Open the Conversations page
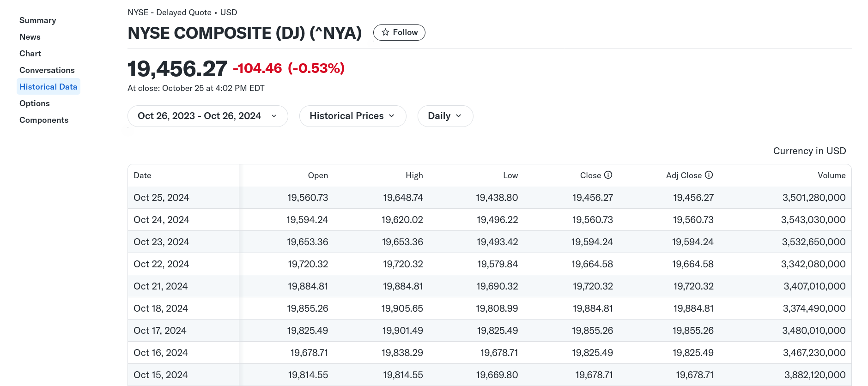868x386 pixels. (47, 70)
